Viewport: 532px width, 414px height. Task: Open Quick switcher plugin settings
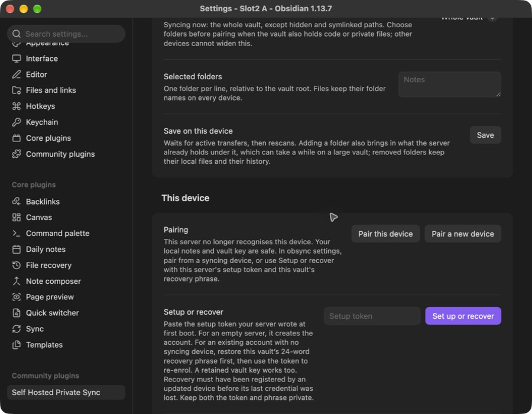66,313
